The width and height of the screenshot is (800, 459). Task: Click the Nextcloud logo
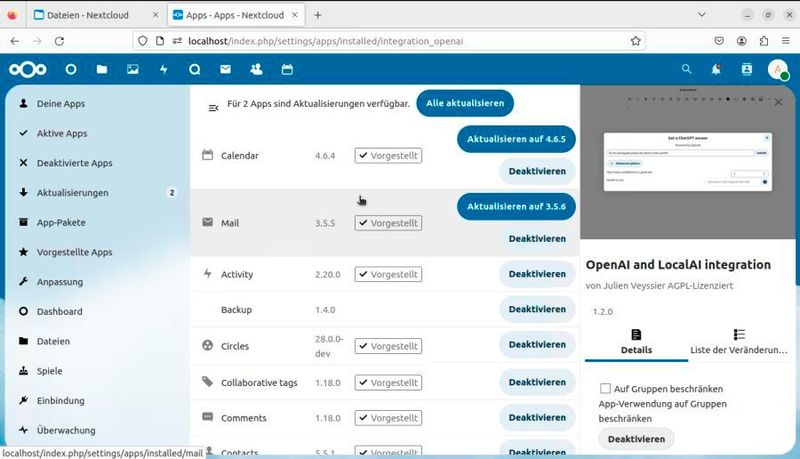28,69
